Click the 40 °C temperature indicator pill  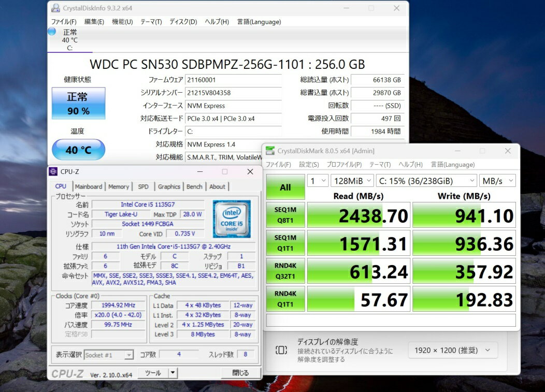[78, 150]
